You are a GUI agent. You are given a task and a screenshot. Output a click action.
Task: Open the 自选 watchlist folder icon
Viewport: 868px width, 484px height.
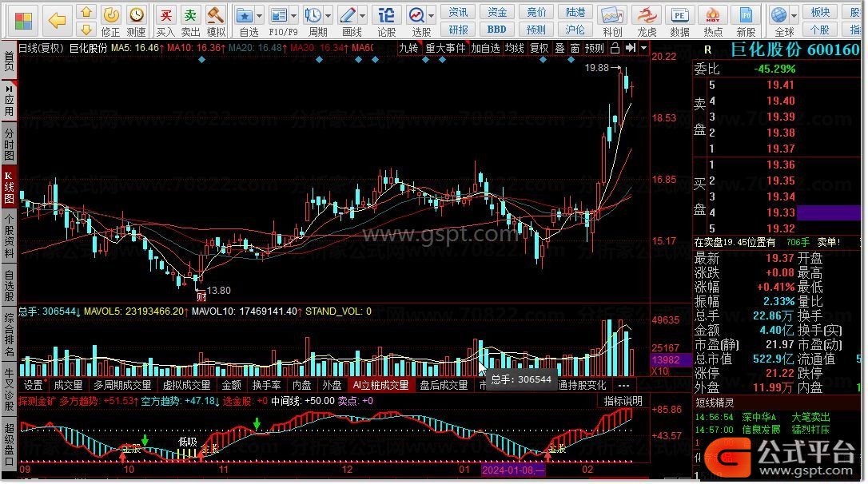245,15
